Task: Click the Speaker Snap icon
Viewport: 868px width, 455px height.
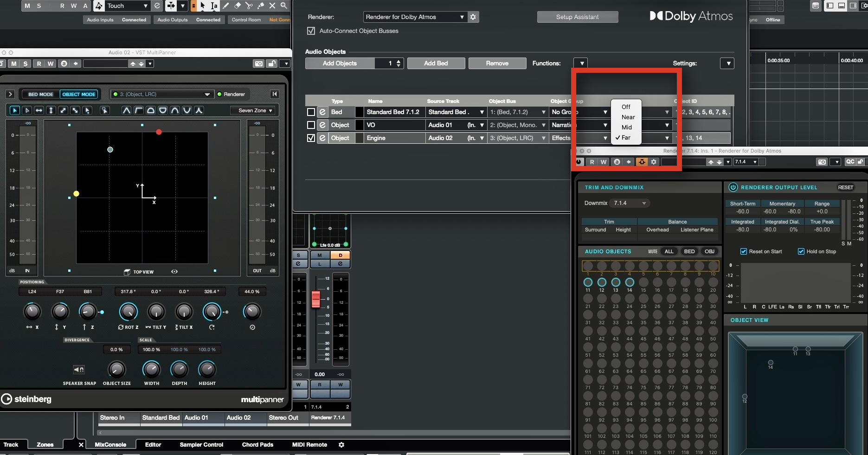Action: [79, 370]
